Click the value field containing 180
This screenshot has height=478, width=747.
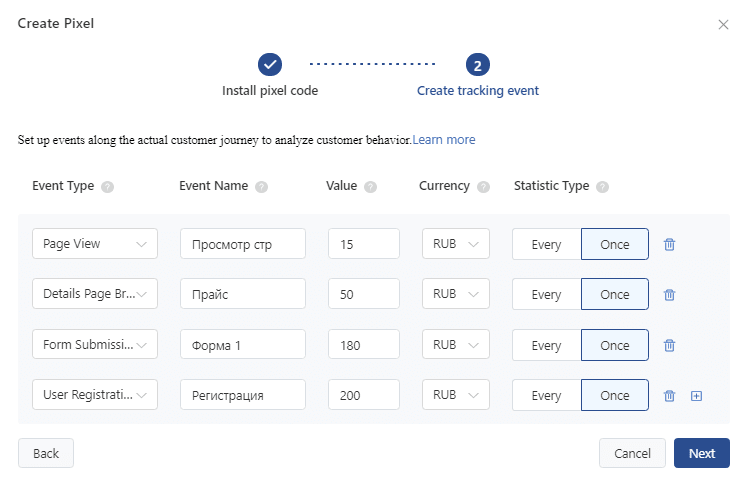pos(363,344)
